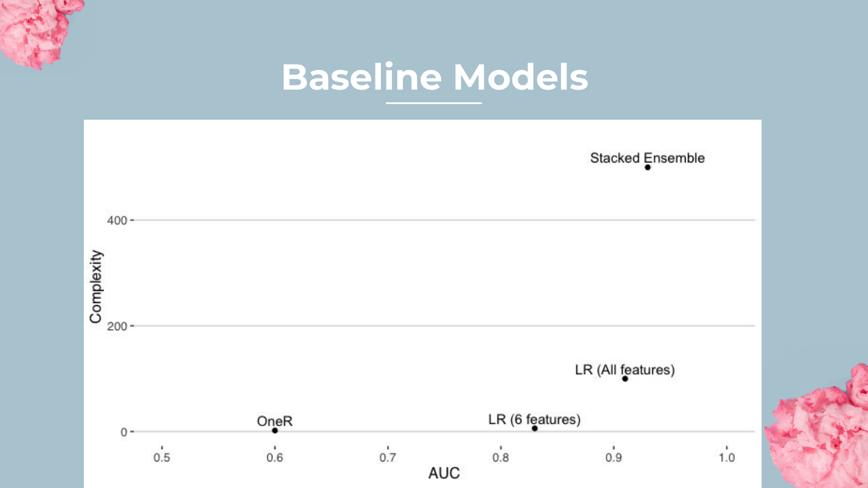Viewport: 868px width, 488px height.
Task: Click the OneR data point
Action: [275, 431]
